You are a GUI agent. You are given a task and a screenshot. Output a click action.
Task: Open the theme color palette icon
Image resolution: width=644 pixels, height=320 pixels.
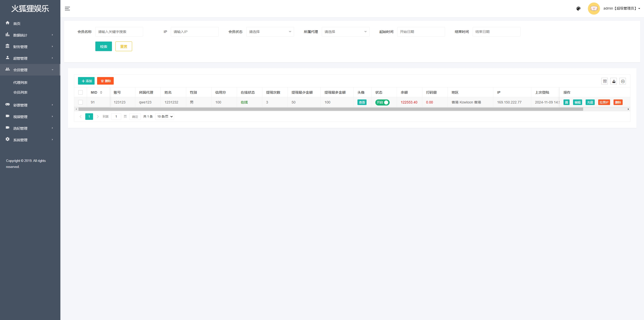tap(578, 9)
